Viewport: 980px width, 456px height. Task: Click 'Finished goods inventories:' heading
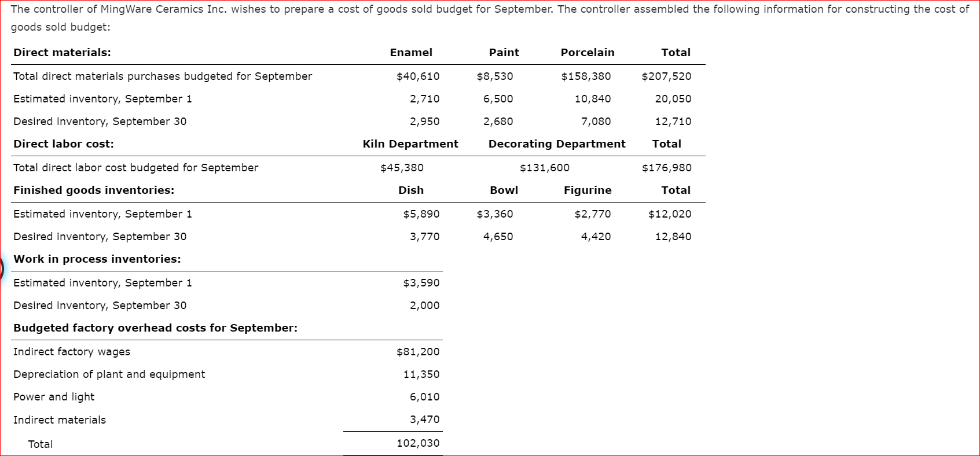click(94, 190)
